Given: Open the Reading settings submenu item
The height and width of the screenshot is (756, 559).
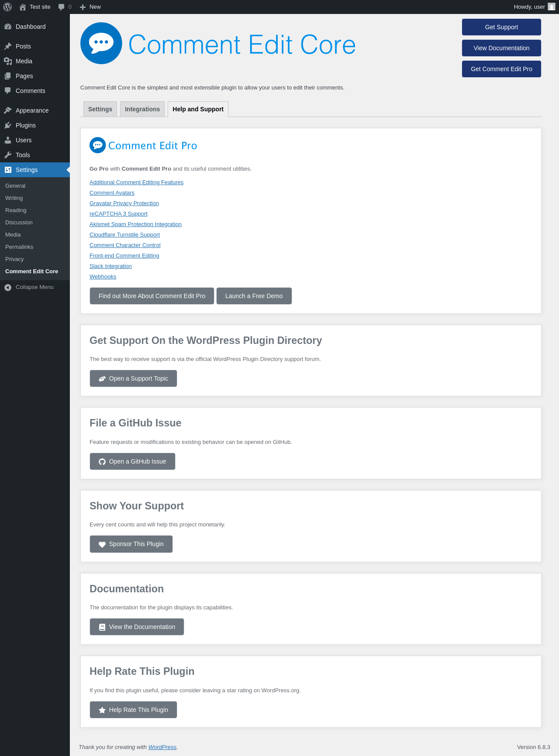Looking at the screenshot, I should (35, 210).
